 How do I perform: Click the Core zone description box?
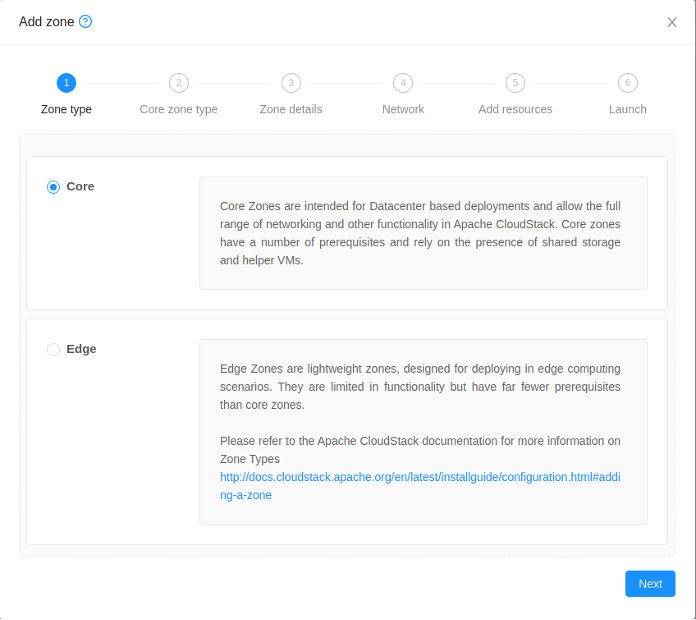[423, 233]
